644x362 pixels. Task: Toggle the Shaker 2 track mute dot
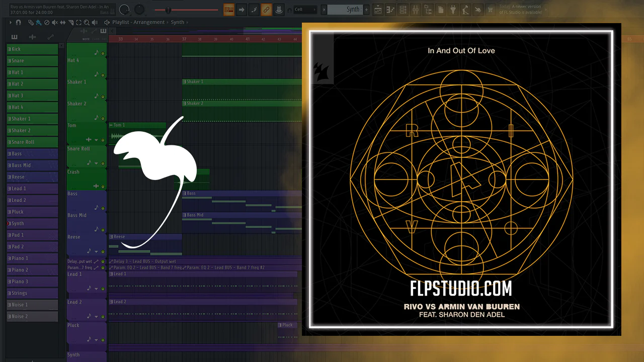[103, 118]
